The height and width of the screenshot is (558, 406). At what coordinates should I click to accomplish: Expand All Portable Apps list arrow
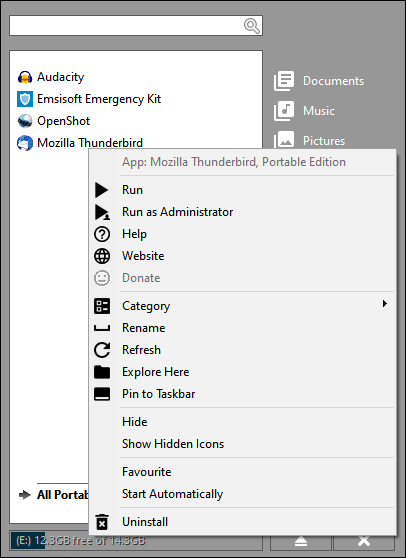point(25,495)
